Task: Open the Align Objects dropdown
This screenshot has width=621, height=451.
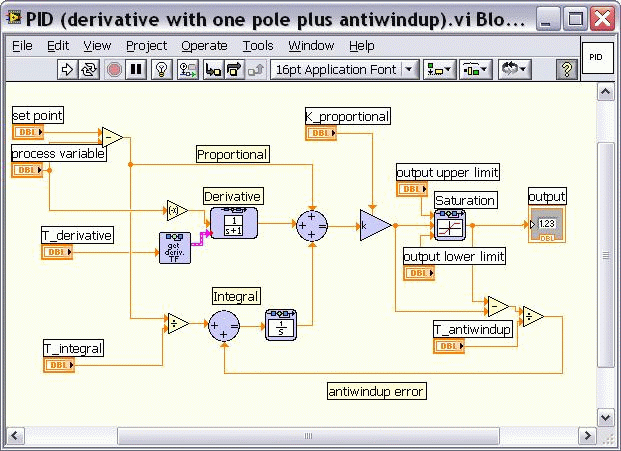Action: 439,69
